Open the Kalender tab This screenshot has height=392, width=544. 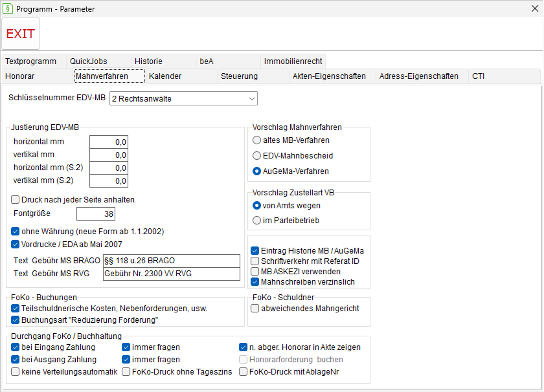[181, 76]
